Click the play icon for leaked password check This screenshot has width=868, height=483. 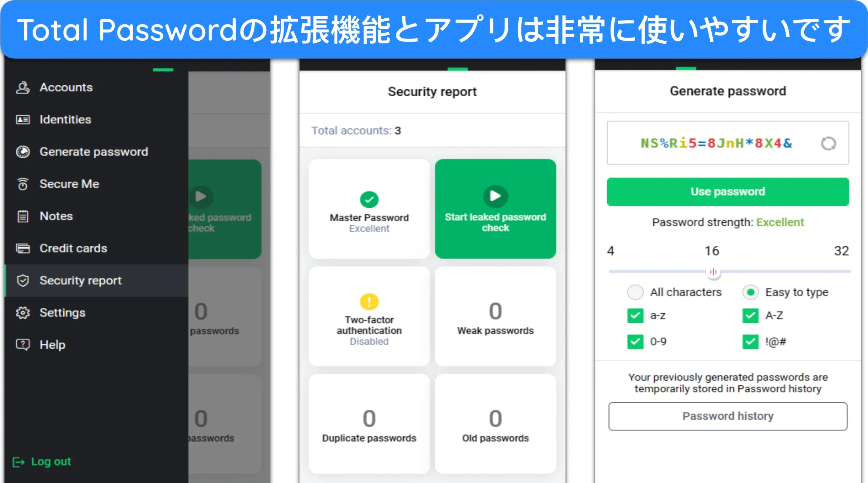(x=495, y=196)
